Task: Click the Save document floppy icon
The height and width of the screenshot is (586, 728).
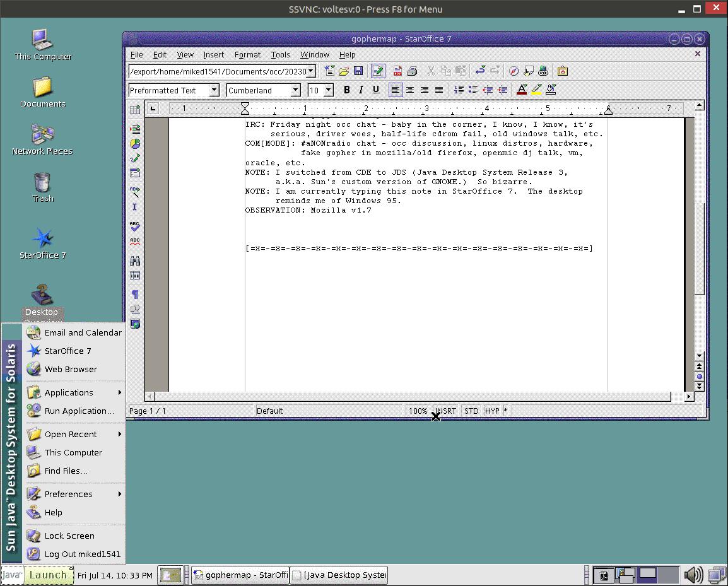Action: point(358,71)
